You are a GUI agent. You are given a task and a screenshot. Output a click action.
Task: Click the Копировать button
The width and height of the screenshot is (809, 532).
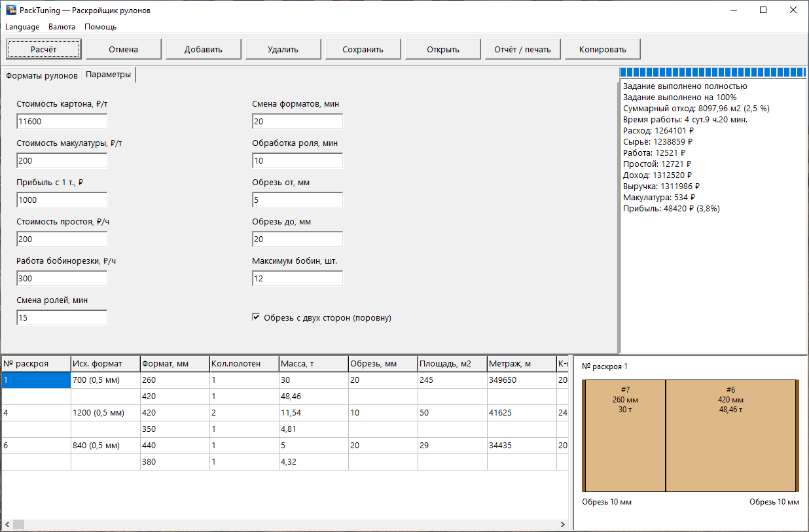[x=603, y=49]
